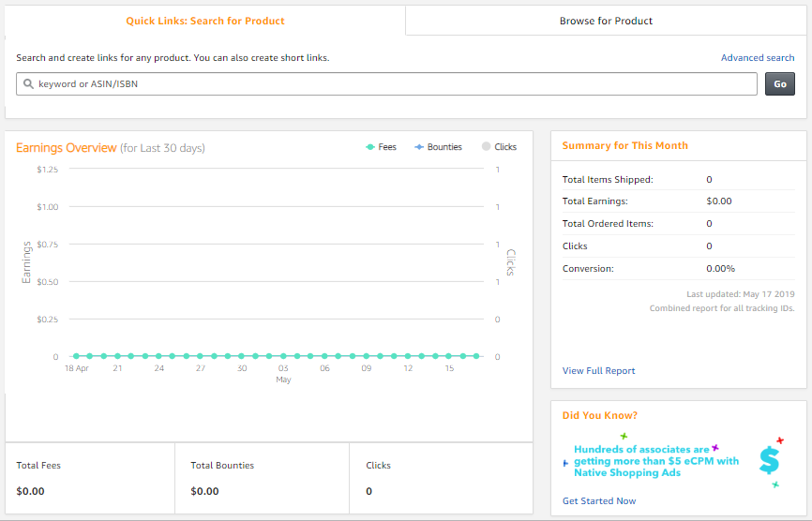Toggle the Clicks series in chart legend
Image resolution: width=812 pixels, height=521 pixels.
[x=499, y=147]
